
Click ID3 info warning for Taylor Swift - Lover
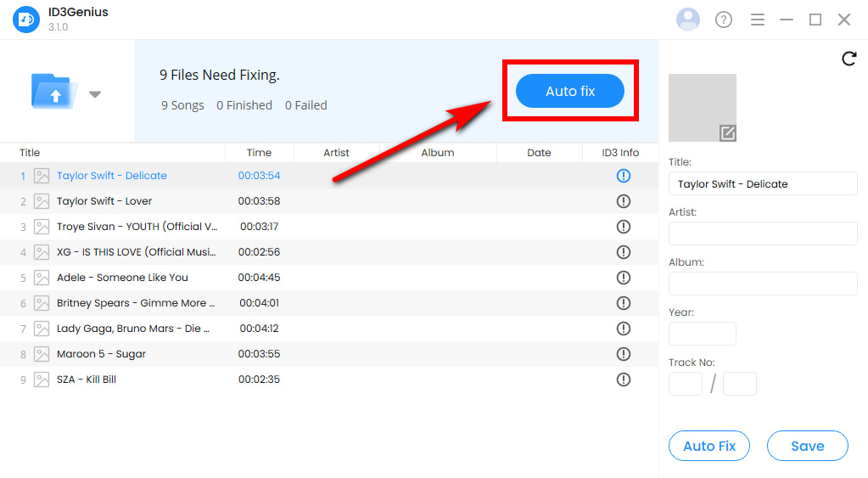coord(624,201)
